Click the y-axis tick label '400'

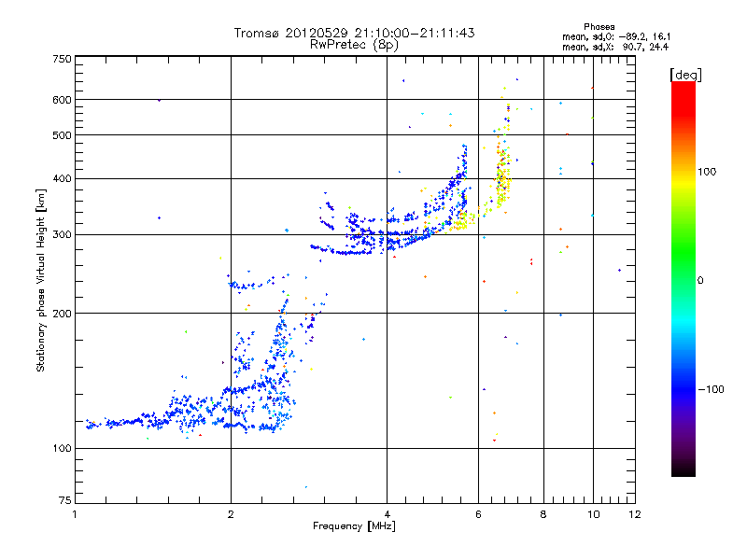(x=62, y=179)
